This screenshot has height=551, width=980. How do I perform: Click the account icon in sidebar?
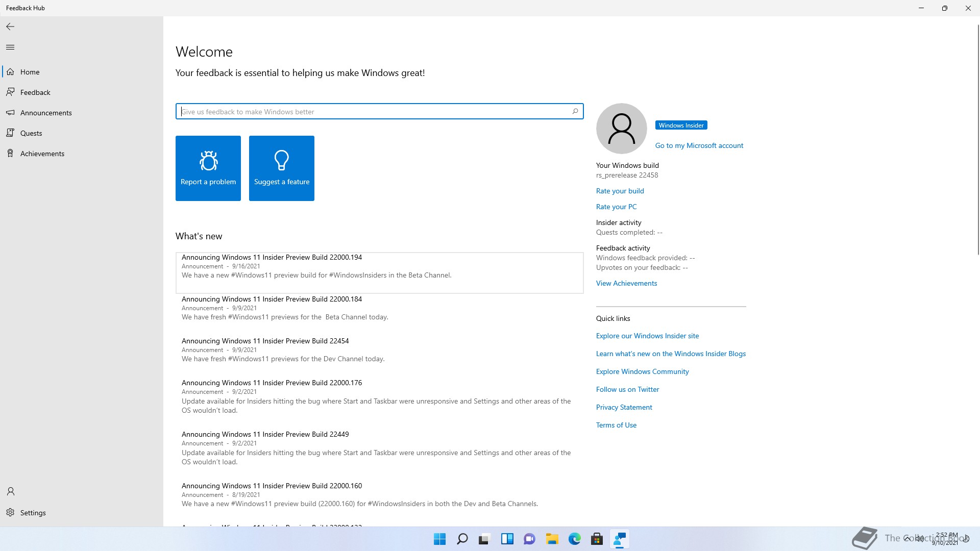pos(10,491)
